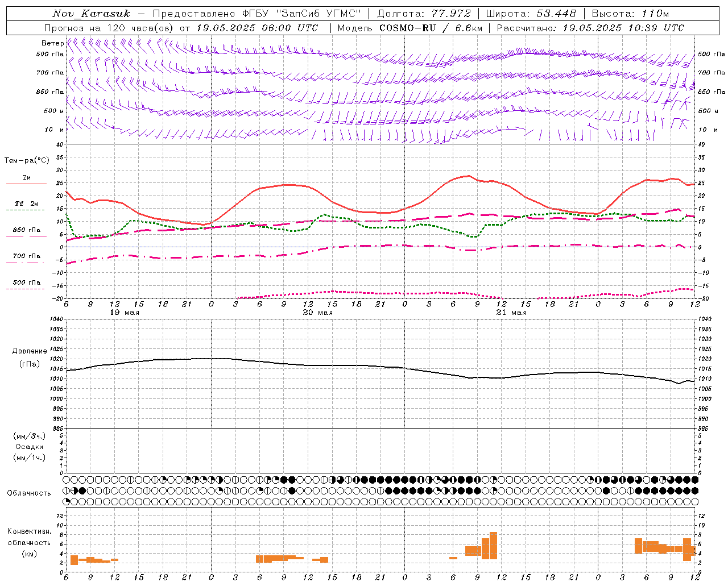Click the 'Конвективн.' convective cloud label

coord(29,531)
